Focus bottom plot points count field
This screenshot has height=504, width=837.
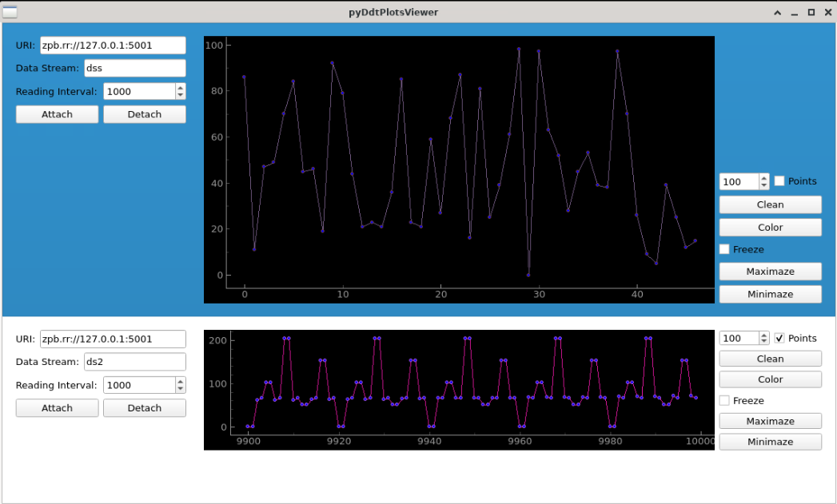739,338
